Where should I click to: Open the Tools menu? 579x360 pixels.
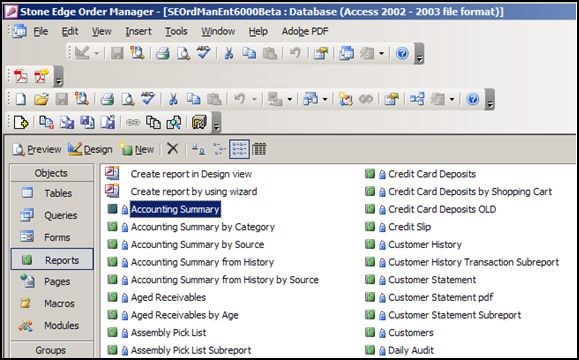pyautogui.click(x=176, y=31)
